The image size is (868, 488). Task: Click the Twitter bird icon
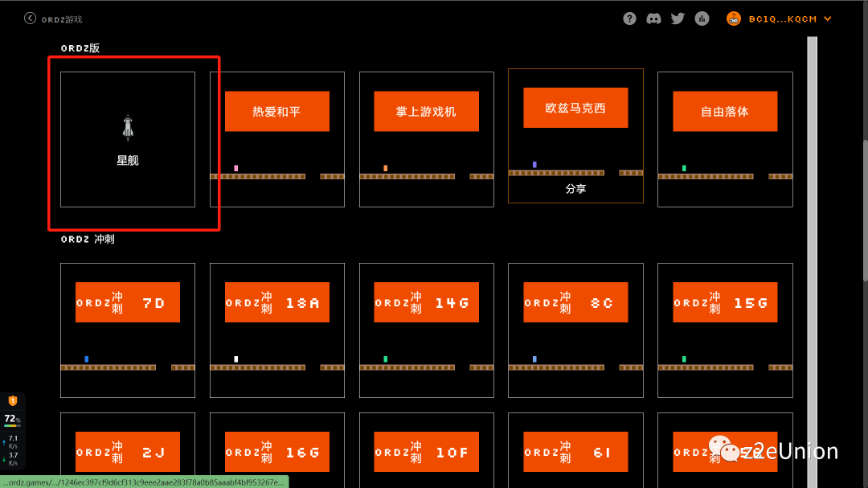coord(678,18)
